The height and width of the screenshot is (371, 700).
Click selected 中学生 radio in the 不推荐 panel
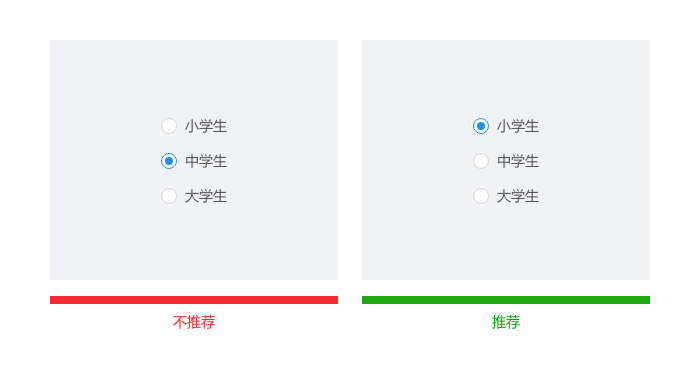[x=169, y=161]
